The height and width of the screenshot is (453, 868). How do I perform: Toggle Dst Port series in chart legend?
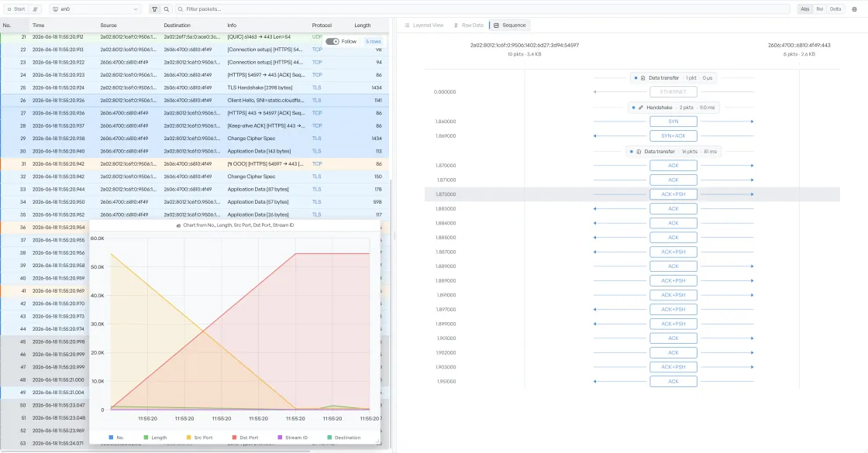pos(245,438)
